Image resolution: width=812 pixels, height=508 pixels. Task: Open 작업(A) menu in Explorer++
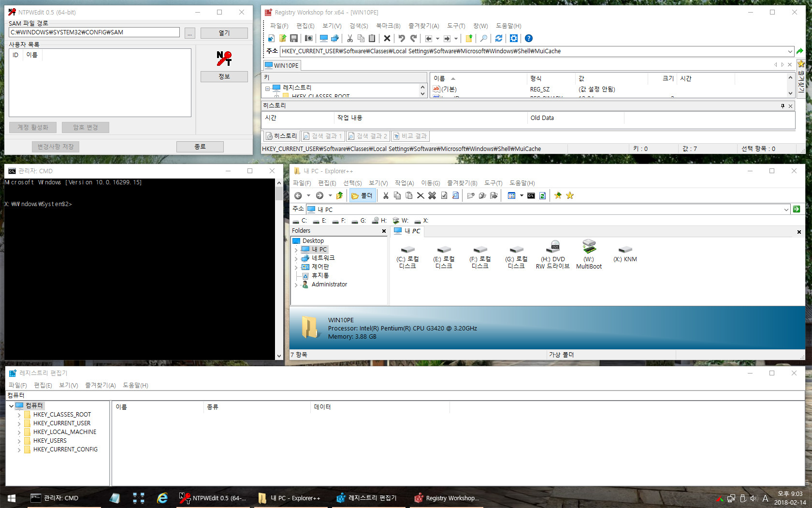click(x=404, y=183)
